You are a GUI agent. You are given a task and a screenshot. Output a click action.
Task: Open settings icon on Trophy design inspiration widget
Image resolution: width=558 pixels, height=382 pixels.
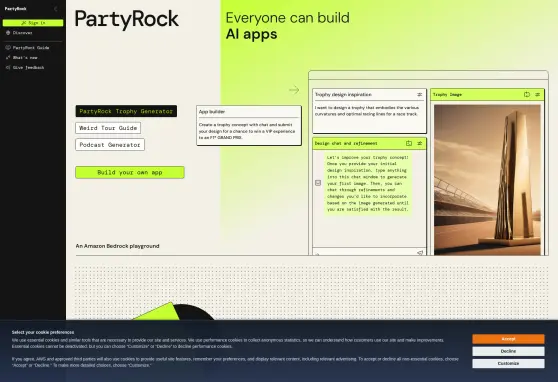click(420, 95)
